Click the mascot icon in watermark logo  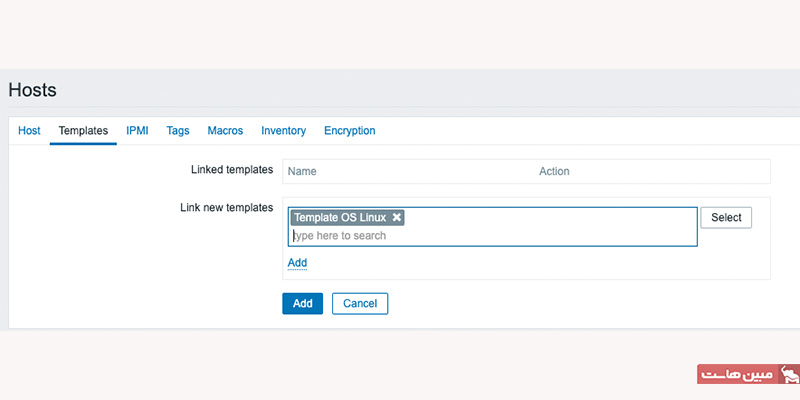pos(789,374)
